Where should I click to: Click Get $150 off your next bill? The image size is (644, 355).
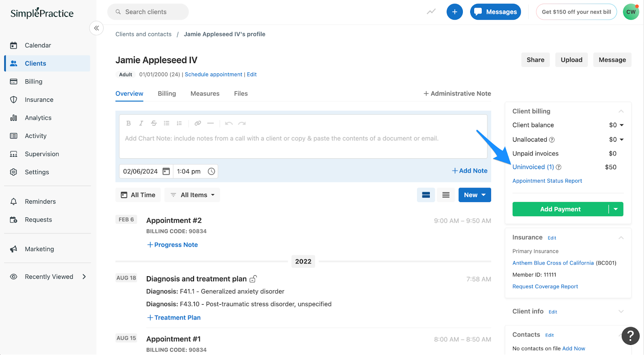coord(576,12)
